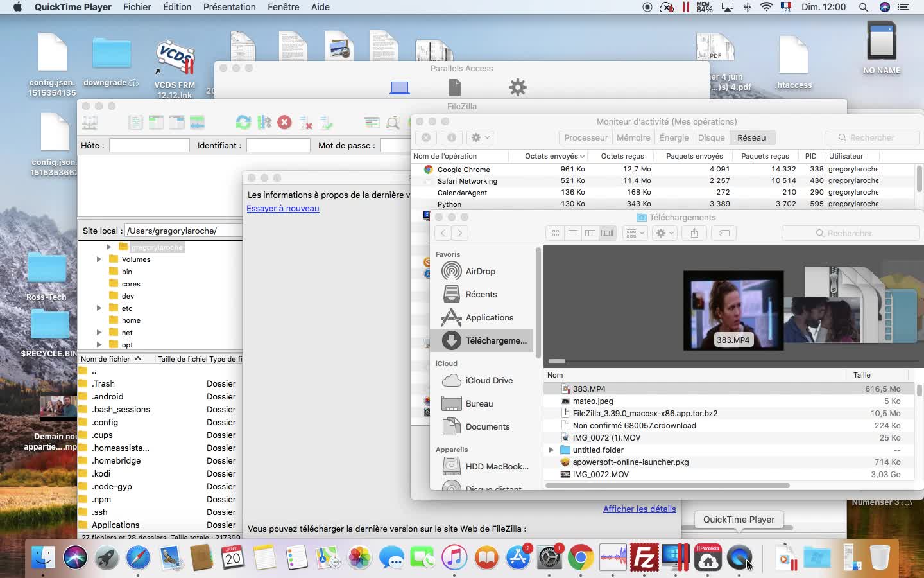Toggle FileZilla local directory tree

(156, 122)
